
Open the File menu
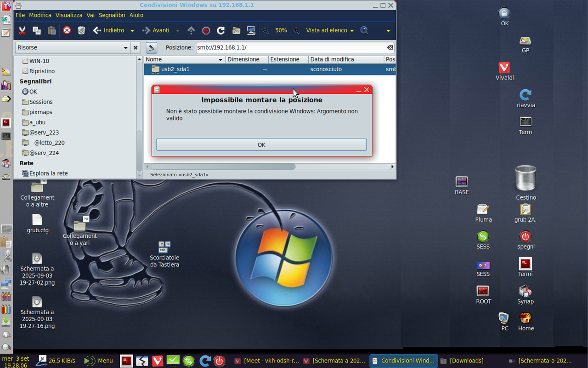(20, 15)
